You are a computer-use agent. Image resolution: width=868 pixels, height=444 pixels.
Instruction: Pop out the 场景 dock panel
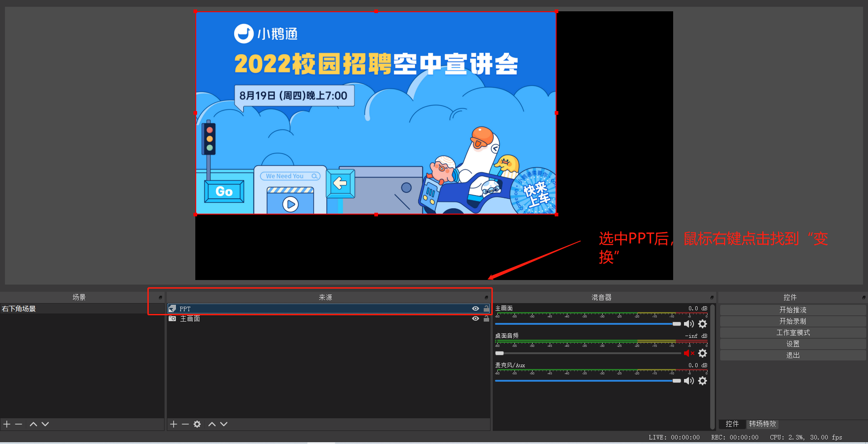click(x=160, y=298)
